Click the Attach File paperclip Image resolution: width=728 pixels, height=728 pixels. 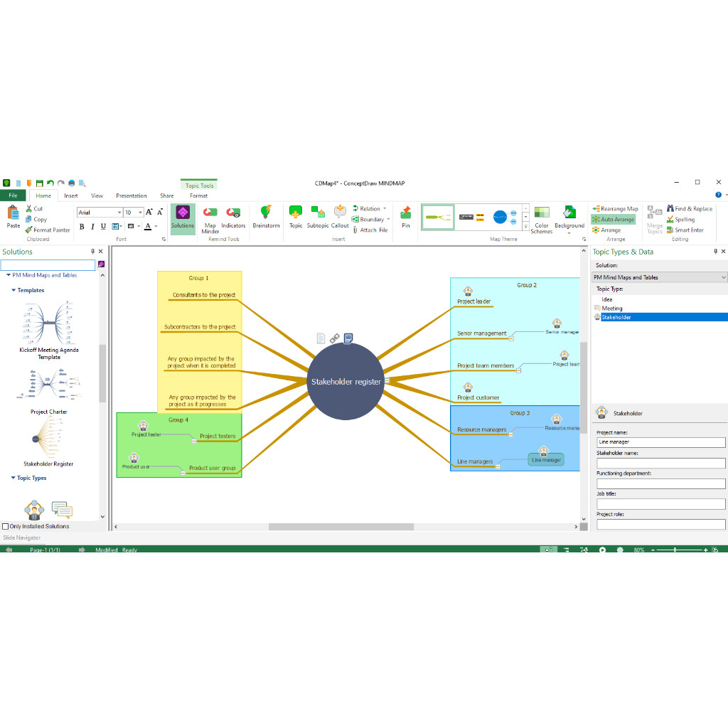[355, 230]
